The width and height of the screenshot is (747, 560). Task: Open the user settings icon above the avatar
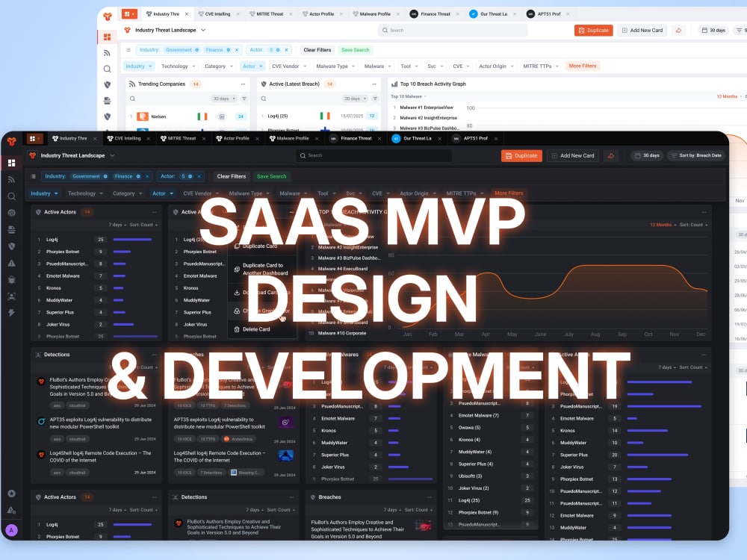12,510
